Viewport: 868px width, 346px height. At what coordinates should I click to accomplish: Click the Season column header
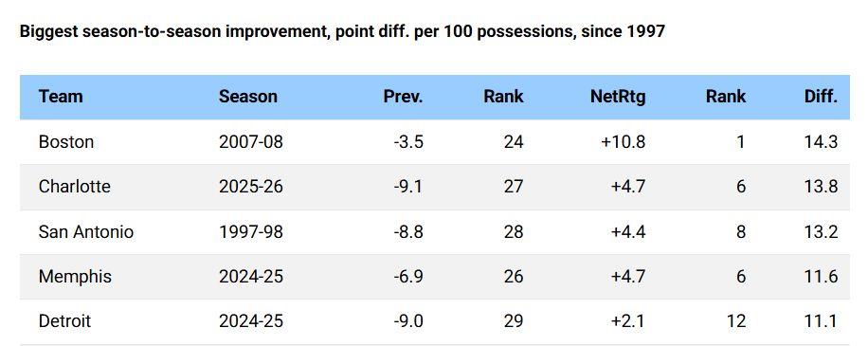click(x=248, y=97)
